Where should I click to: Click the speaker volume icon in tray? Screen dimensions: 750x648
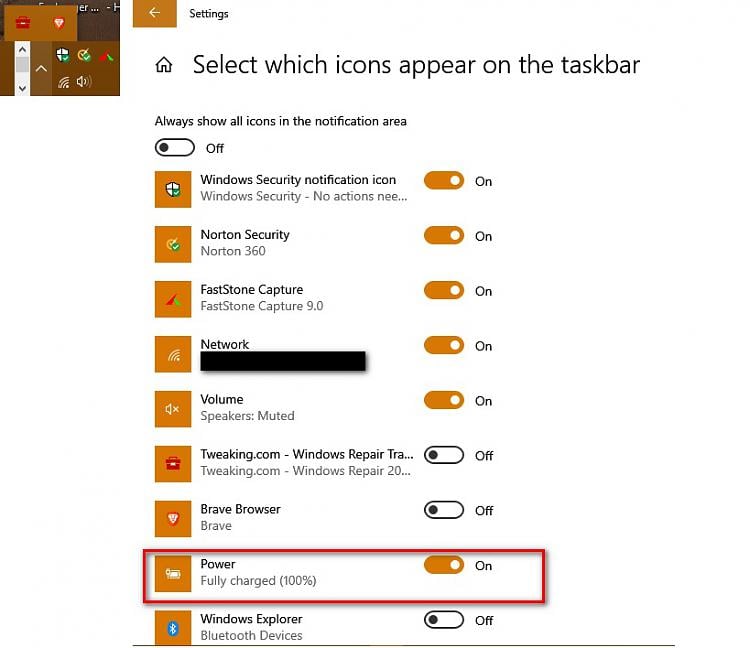[84, 82]
